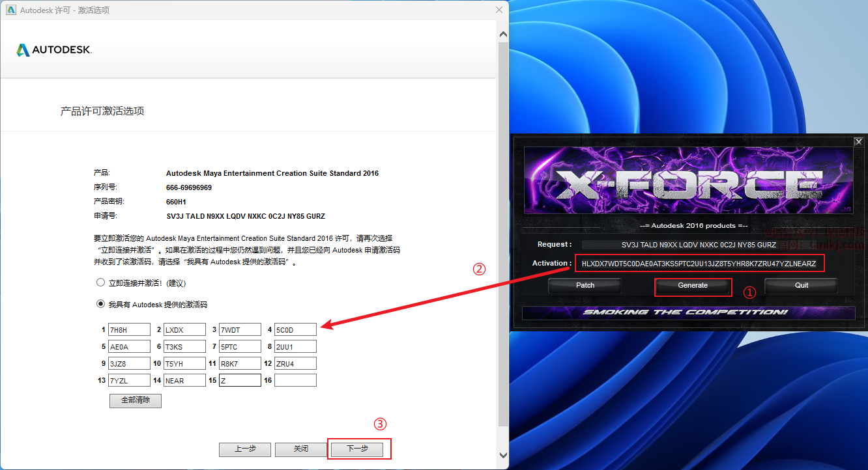Click the Activation field in the X-Force window
The width and height of the screenshot is (868, 470).
pos(699,263)
